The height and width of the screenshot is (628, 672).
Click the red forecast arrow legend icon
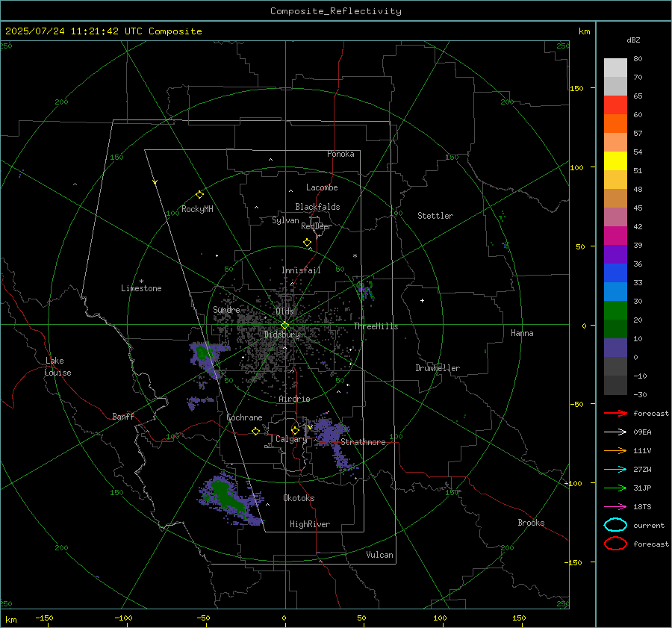[615, 413]
